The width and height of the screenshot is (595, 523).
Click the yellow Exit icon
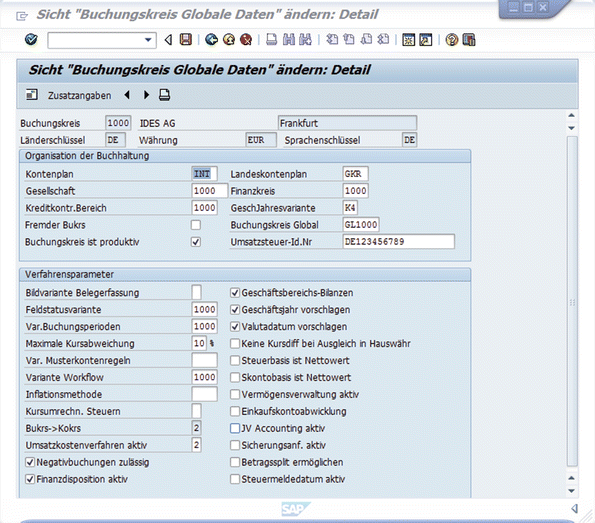[229, 39]
